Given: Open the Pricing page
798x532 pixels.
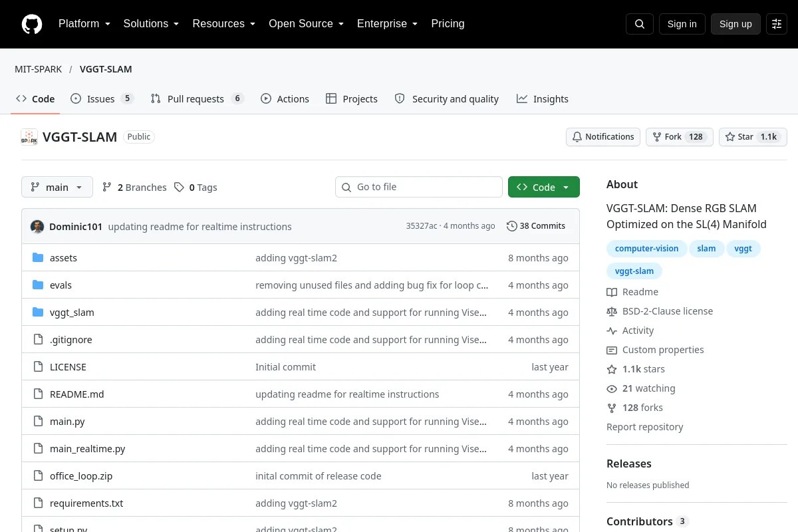Looking at the screenshot, I should tap(448, 24).
